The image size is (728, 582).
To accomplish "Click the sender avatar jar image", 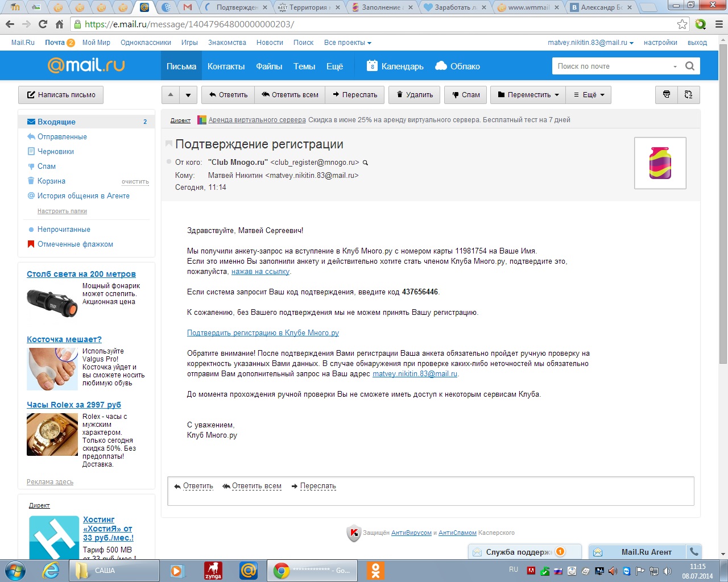I will [x=660, y=163].
